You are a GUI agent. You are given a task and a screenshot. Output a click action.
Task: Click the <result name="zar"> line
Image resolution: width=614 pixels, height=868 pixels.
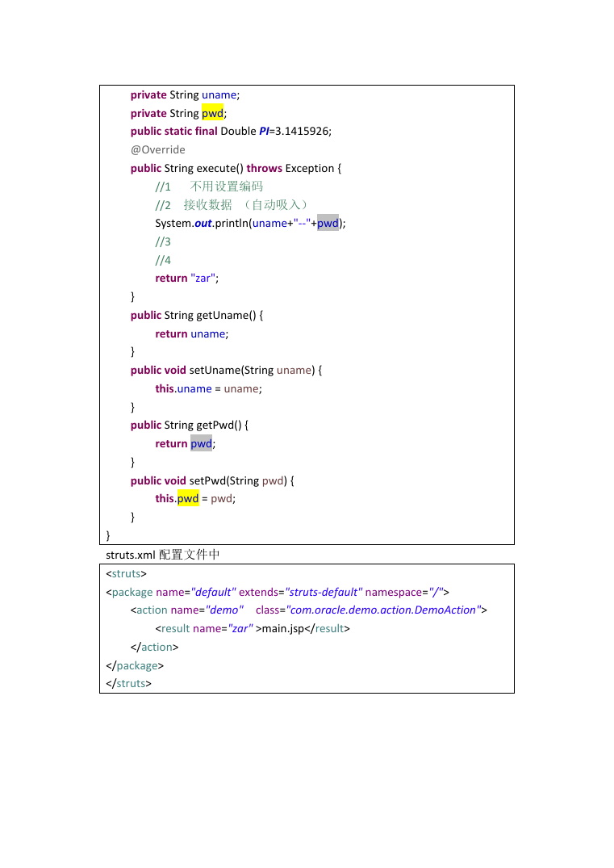pyautogui.click(x=253, y=629)
